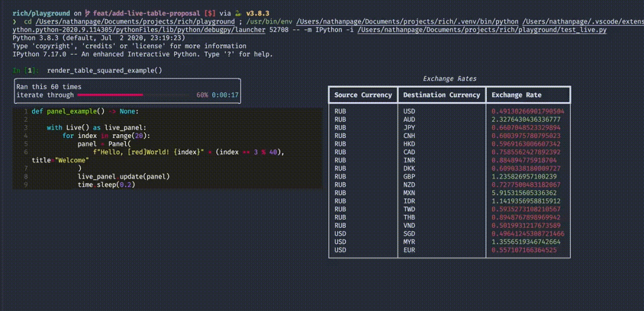This screenshot has width=644, height=311.
Task: Click the JPY destination cell
Action: 408,128
